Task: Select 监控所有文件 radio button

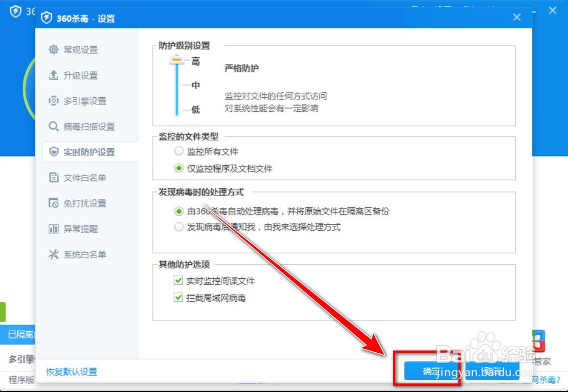Action: pyautogui.click(x=179, y=151)
